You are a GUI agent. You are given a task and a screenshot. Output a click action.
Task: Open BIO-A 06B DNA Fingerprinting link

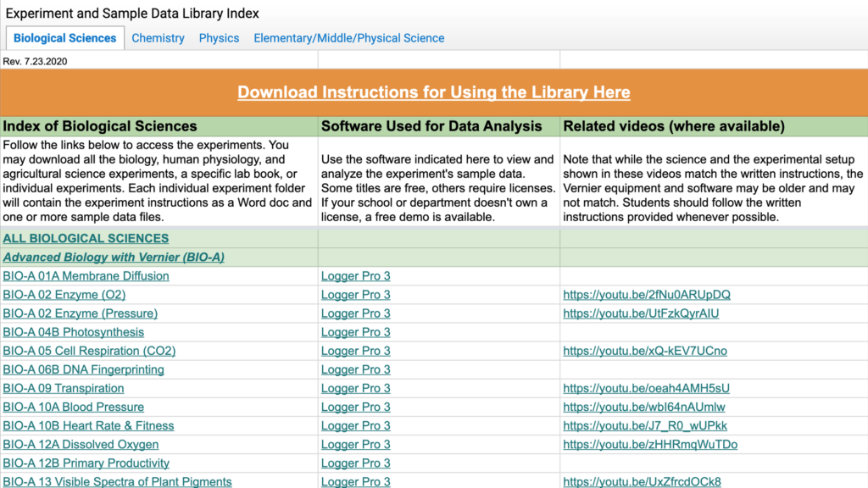point(83,369)
